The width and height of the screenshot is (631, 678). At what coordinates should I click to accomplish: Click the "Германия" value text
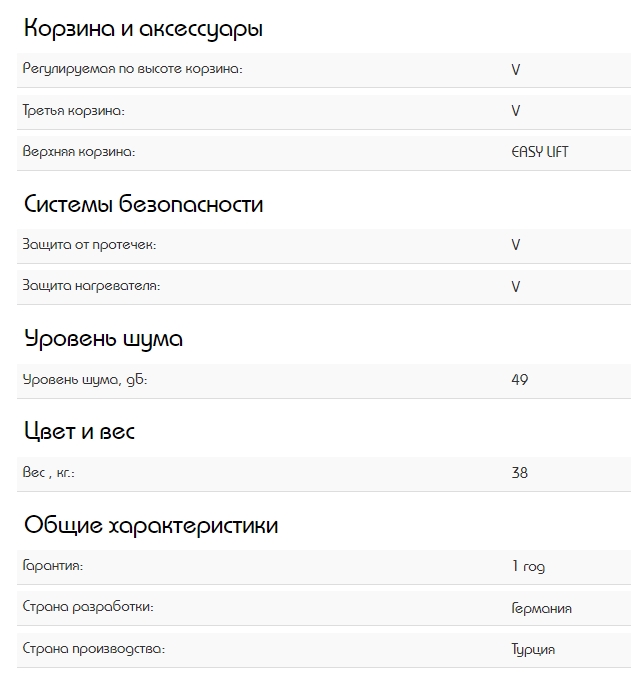coord(541,608)
